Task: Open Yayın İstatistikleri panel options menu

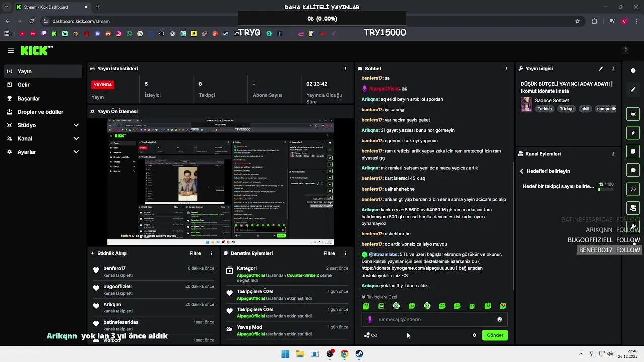Action: point(345,68)
